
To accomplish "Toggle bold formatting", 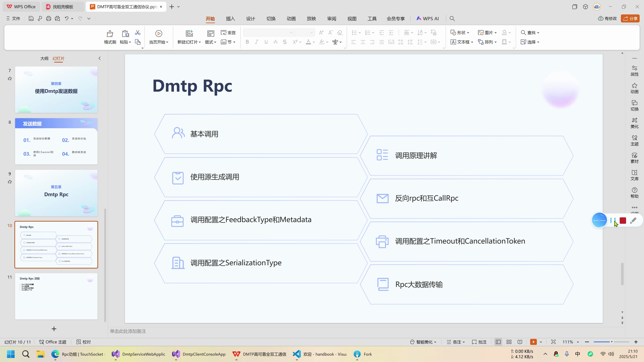I will [247, 42].
